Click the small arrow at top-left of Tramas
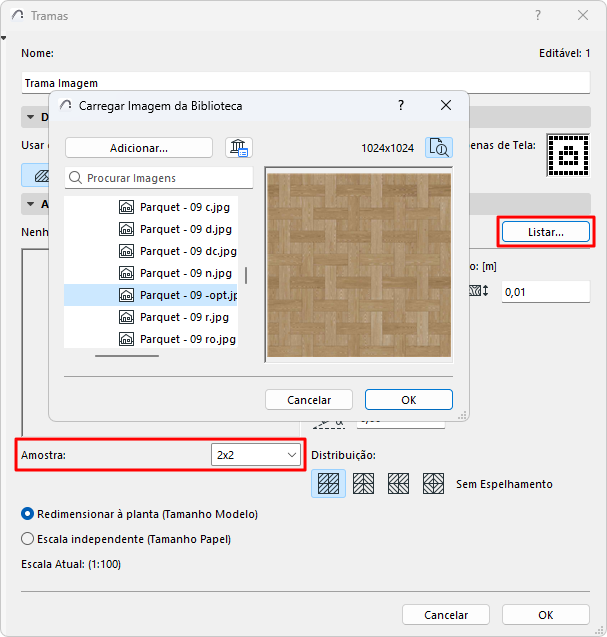607x637 pixels. (x=4, y=38)
